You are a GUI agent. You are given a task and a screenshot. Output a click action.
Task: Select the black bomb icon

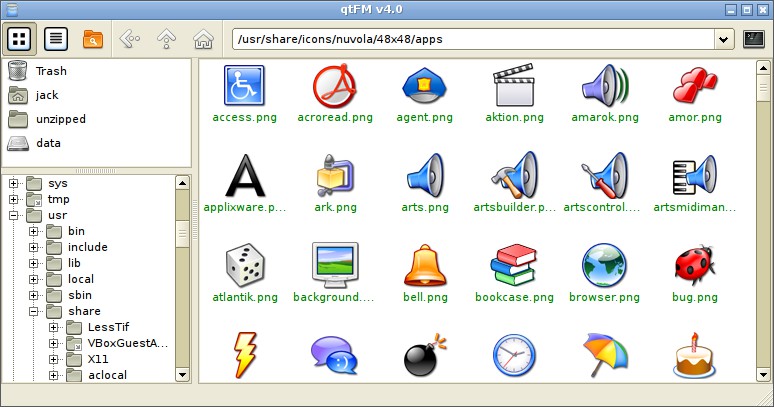pyautogui.click(x=425, y=355)
